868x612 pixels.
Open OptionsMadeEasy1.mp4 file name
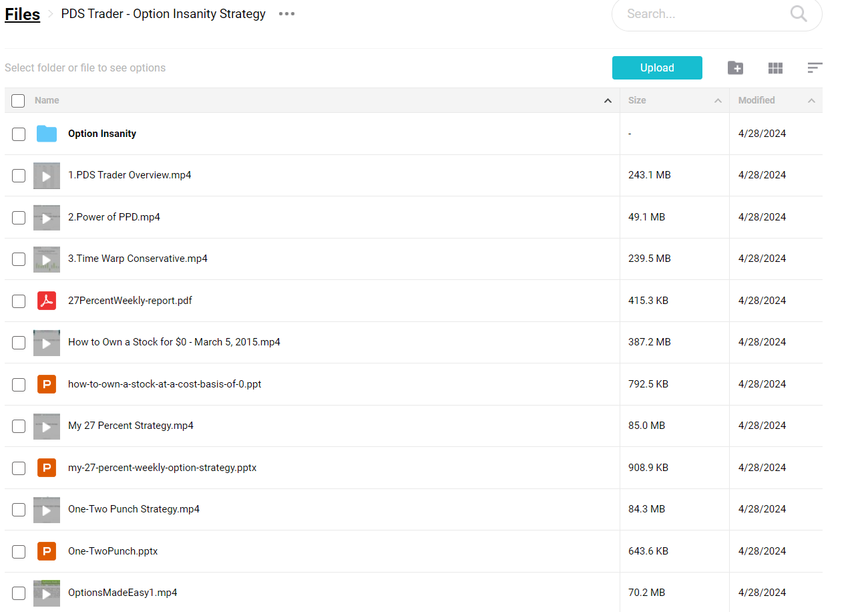123,593
